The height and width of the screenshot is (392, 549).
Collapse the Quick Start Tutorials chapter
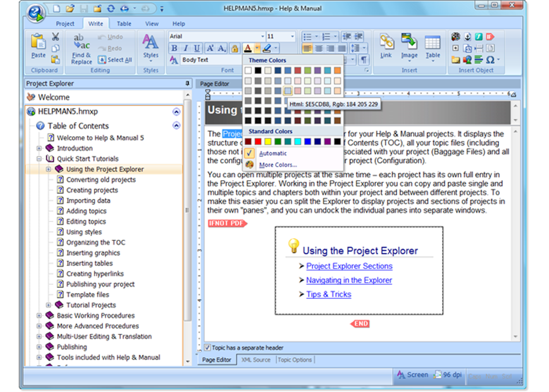[x=39, y=159]
